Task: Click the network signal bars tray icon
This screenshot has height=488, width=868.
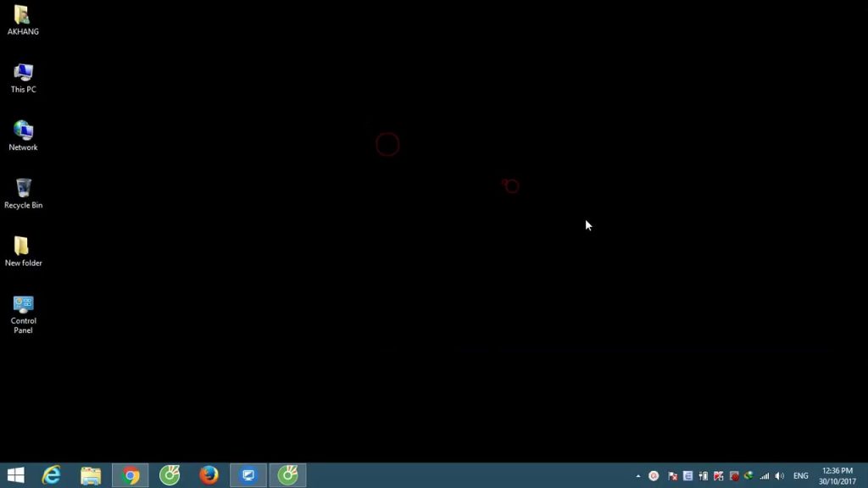Action: 765,476
